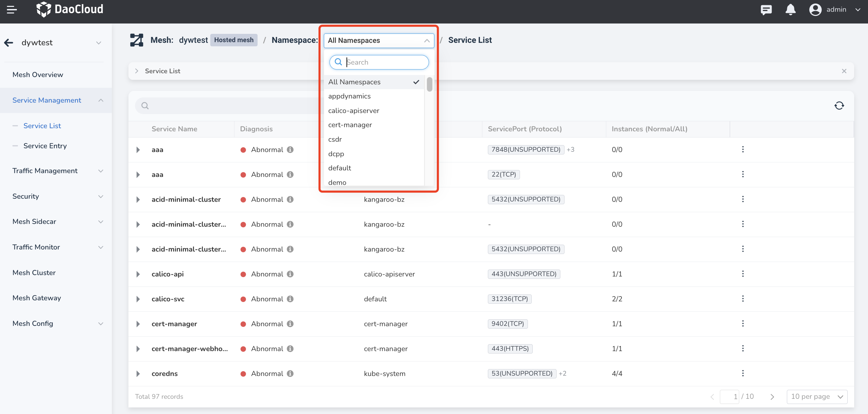Open the cert-manager-webho... service name
Screen dimensions: 868x414
190,349
